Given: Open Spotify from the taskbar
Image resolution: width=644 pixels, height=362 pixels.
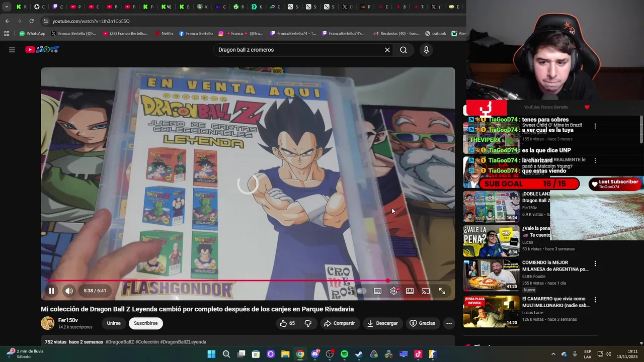Looking at the screenshot, I should pyautogui.click(x=344, y=354).
